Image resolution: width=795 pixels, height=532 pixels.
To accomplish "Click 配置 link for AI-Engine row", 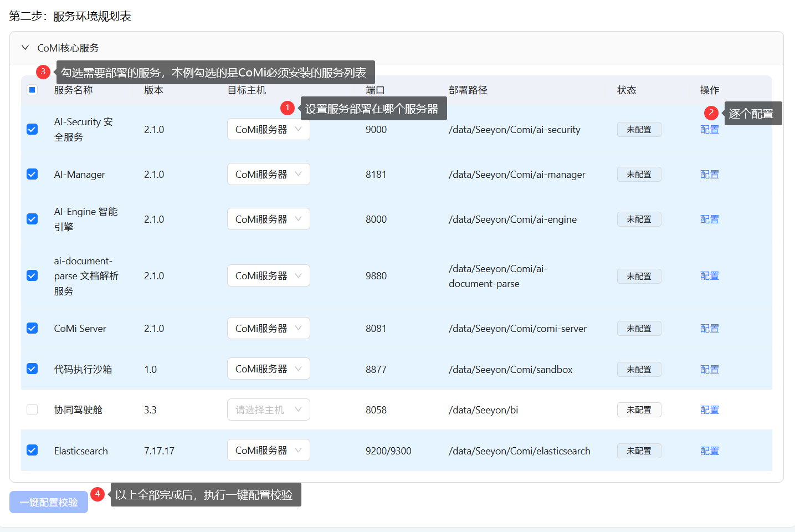I will point(710,219).
